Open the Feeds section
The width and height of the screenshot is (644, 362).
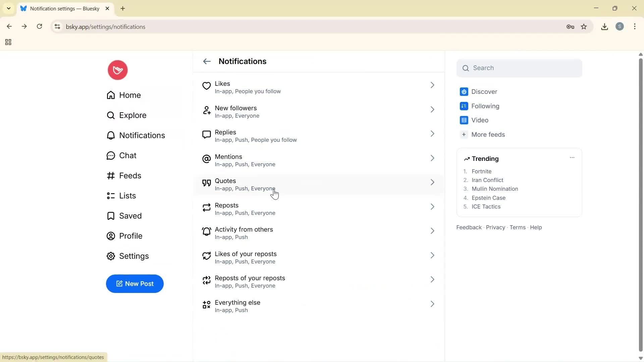point(130,175)
